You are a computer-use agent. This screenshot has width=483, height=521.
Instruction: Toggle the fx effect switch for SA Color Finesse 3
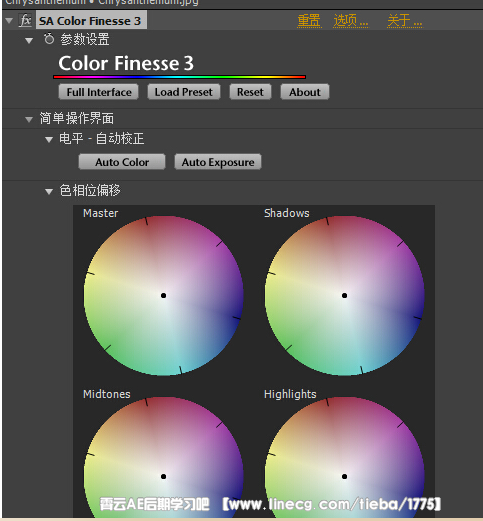26,21
